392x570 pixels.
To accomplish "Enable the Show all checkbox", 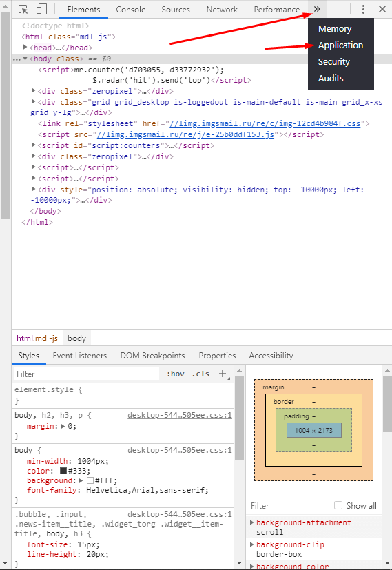I will (x=338, y=505).
